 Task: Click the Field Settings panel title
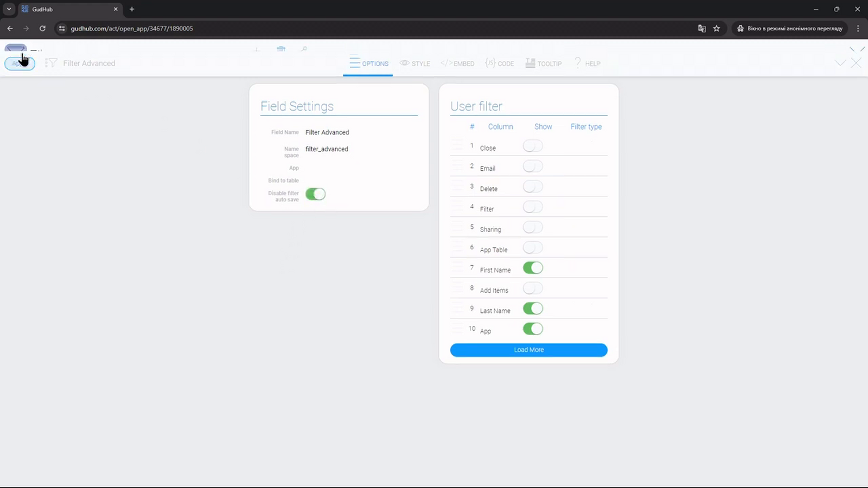(x=297, y=106)
